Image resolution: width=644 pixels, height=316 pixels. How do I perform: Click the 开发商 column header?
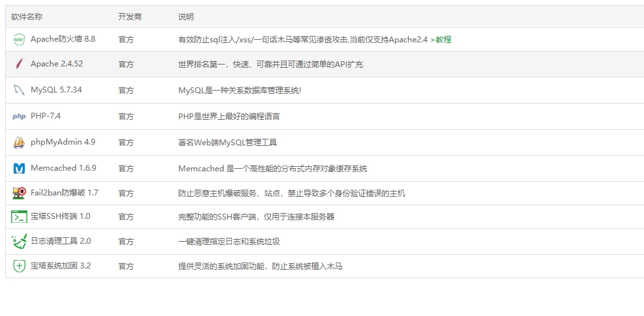(130, 17)
